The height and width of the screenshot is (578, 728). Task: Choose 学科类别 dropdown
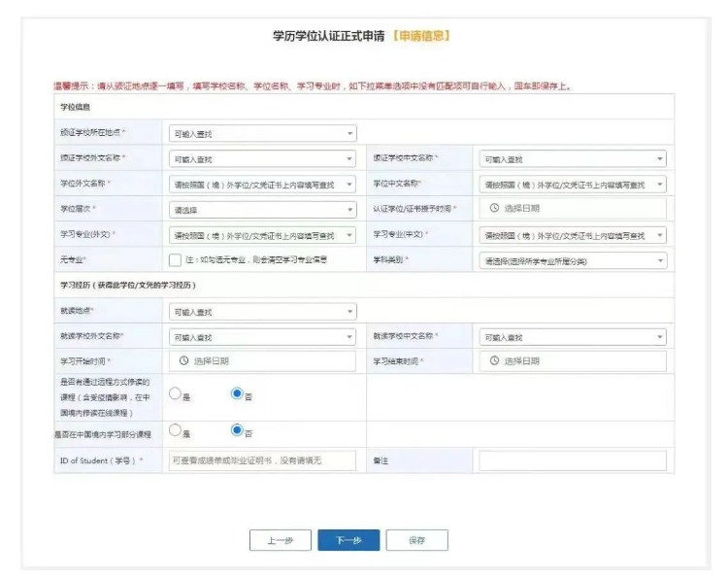coord(573,261)
